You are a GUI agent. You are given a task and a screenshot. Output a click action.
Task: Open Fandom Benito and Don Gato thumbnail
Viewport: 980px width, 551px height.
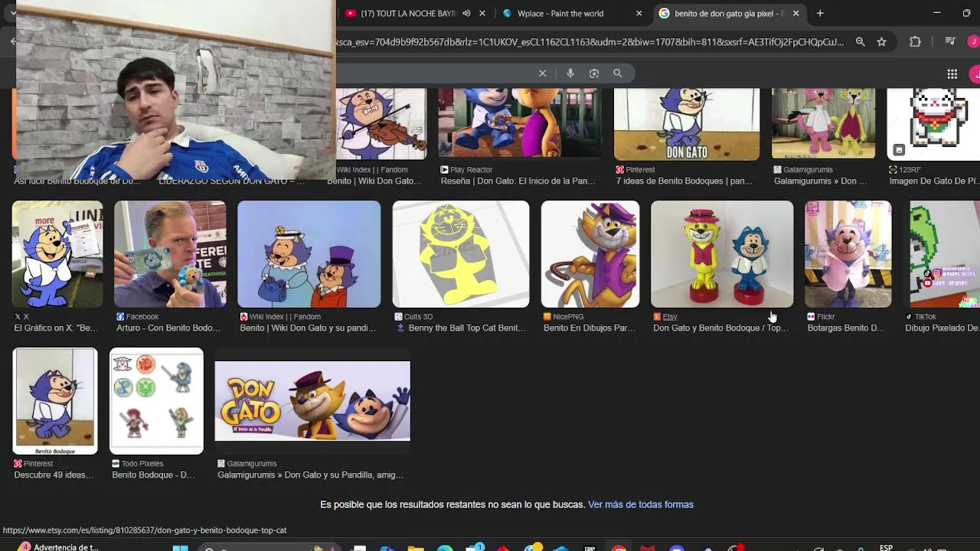[x=309, y=254]
